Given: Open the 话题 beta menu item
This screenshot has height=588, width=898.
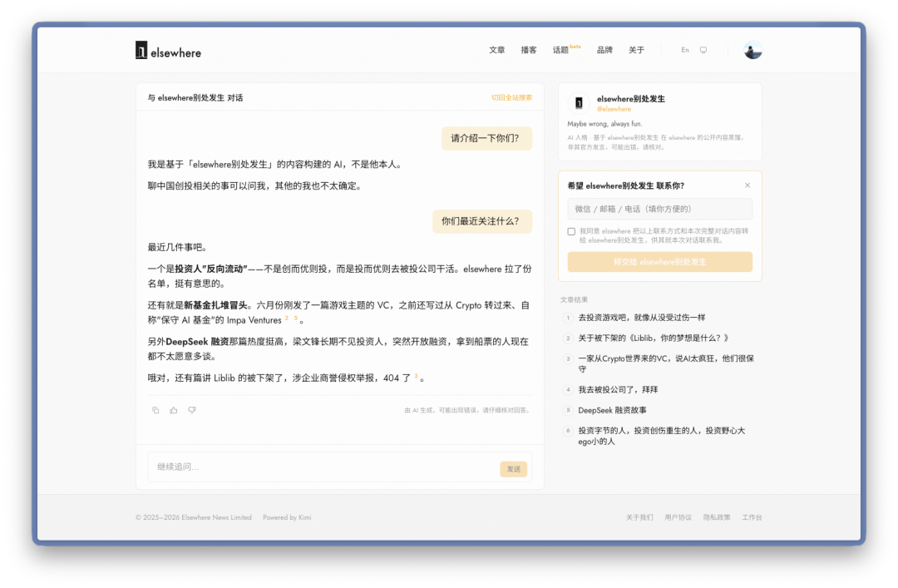Looking at the screenshot, I should (566, 50).
